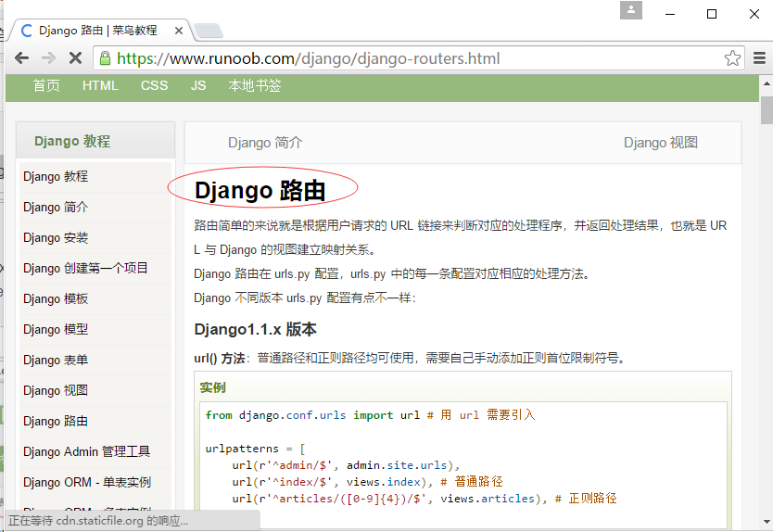Click the Django1.1.x 版本 subheading
The image size is (773, 532).
pyautogui.click(x=256, y=329)
